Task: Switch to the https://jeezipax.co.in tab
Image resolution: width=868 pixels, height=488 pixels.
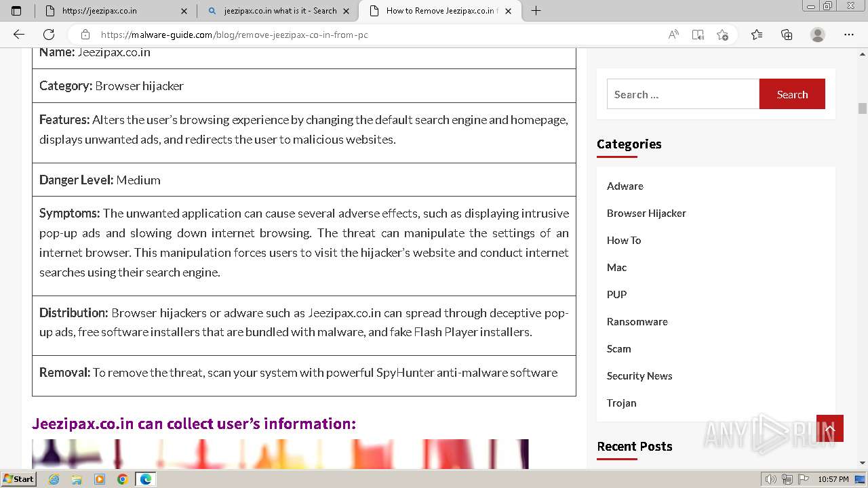Action: (115, 11)
